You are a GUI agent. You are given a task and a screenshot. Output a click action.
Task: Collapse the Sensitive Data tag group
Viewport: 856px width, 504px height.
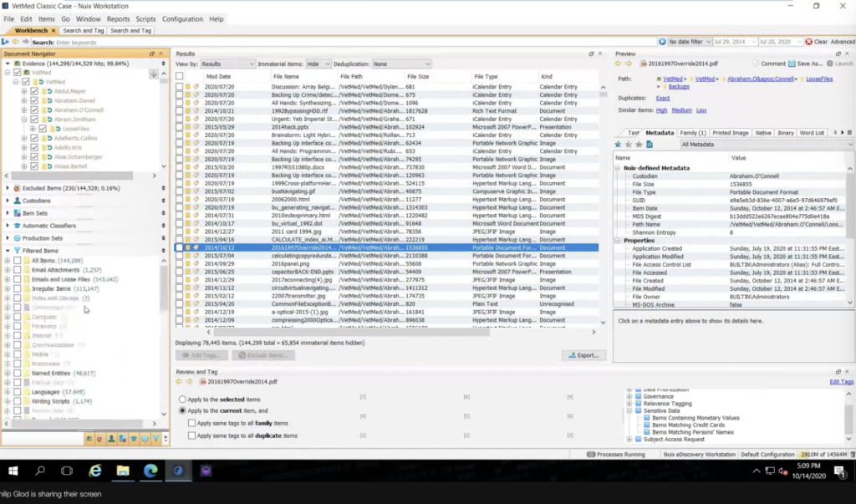tap(629, 410)
